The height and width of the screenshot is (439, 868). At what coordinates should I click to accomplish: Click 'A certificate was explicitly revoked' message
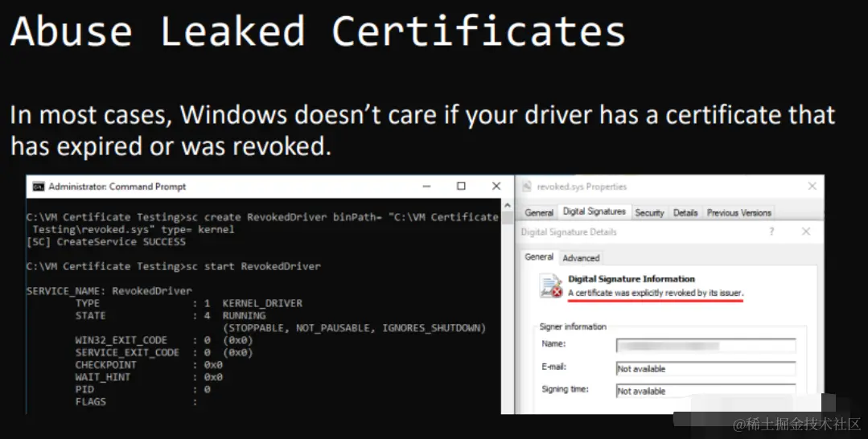[x=656, y=293]
